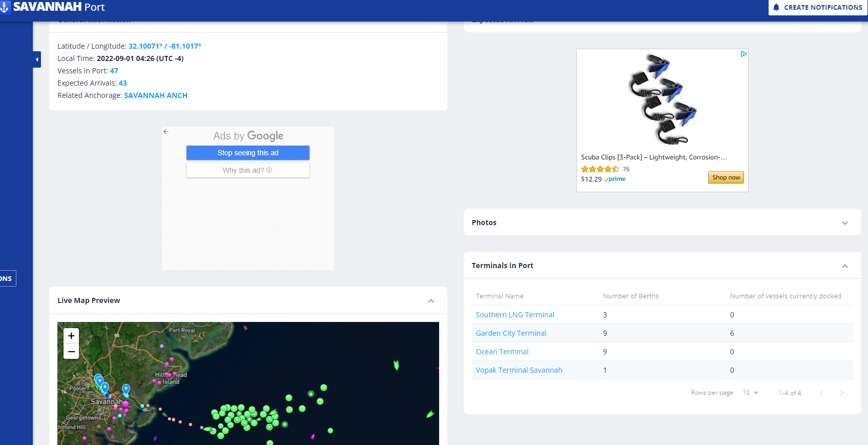Screen dimensions: 868x445
Task: Click the star rating in Scuba Clips ad
Action: (600, 169)
